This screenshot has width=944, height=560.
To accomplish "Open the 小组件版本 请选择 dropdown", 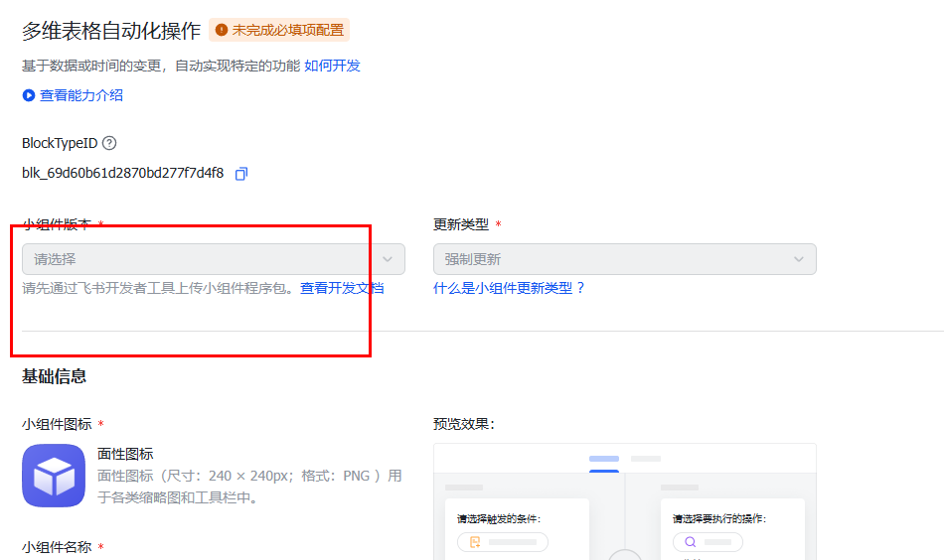I will coord(214,259).
